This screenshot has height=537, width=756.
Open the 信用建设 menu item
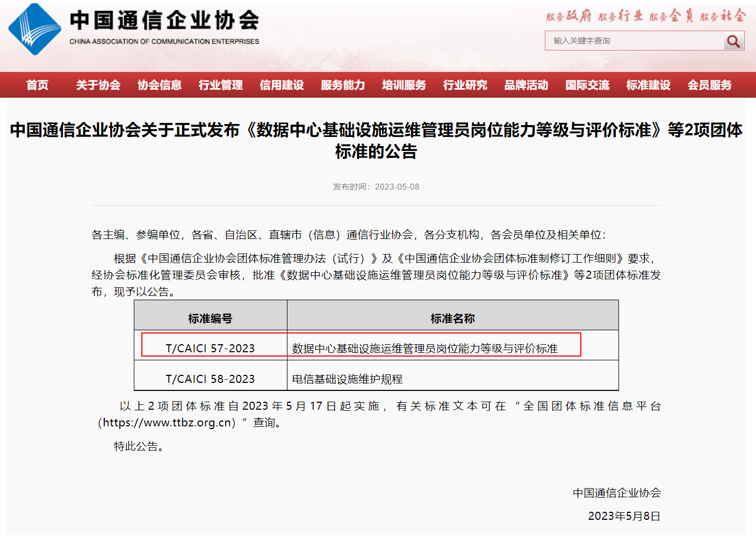282,85
